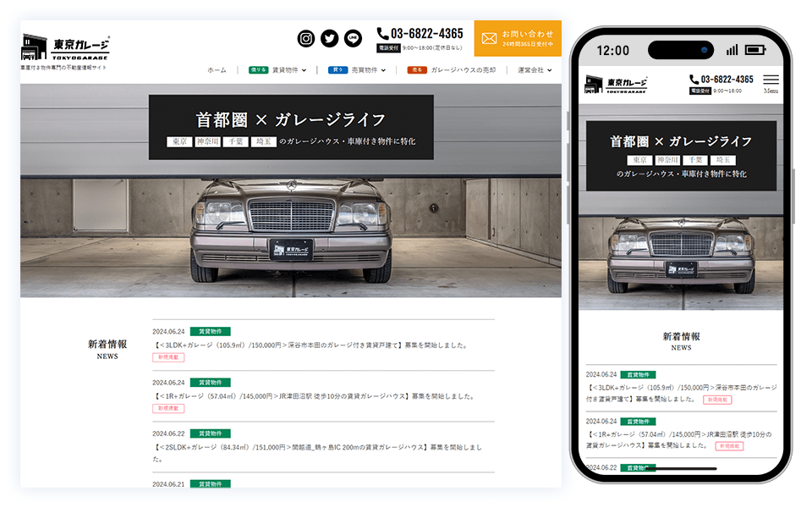Open the 運営会社 dropdown chevron
Image resolution: width=812 pixels, height=508 pixels.
[x=550, y=71]
